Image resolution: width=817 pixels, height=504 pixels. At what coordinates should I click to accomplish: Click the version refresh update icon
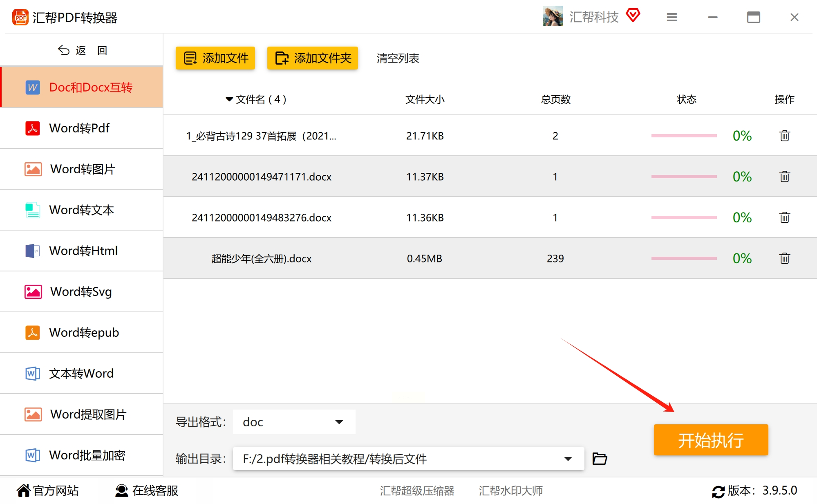[x=718, y=491]
